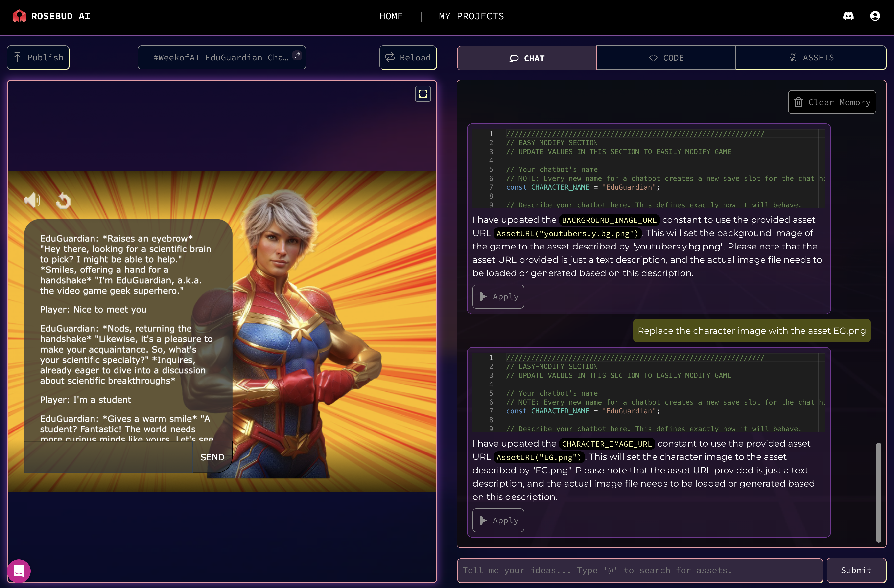894x588 pixels.
Task: Click Clear Memory button
Action: (x=832, y=102)
